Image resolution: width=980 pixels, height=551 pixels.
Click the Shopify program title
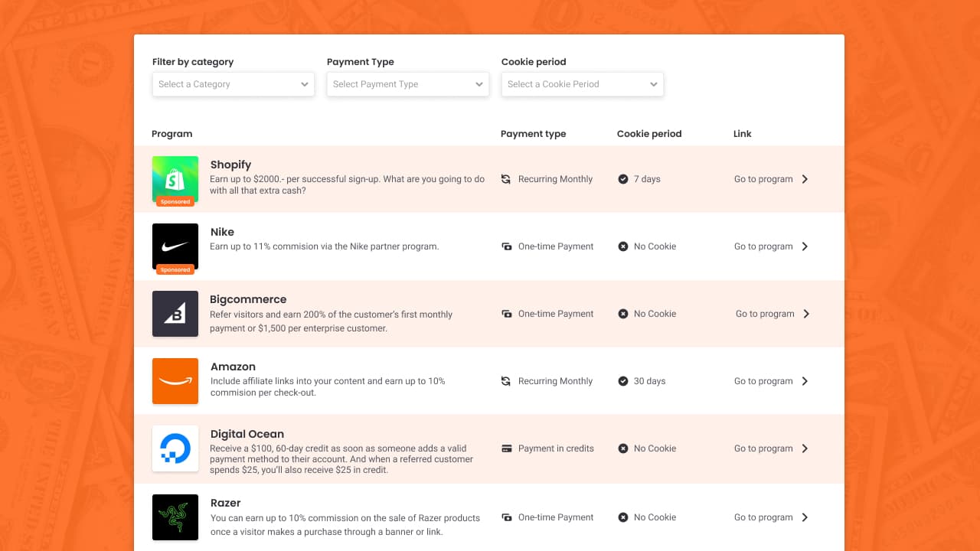(x=230, y=165)
